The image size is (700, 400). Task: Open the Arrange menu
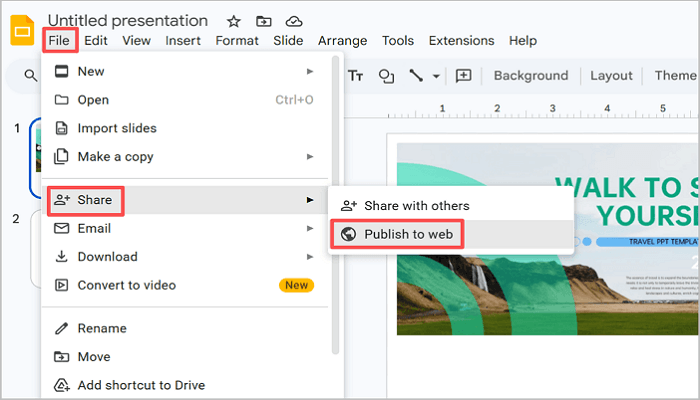pyautogui.click(x=342, y=41)
